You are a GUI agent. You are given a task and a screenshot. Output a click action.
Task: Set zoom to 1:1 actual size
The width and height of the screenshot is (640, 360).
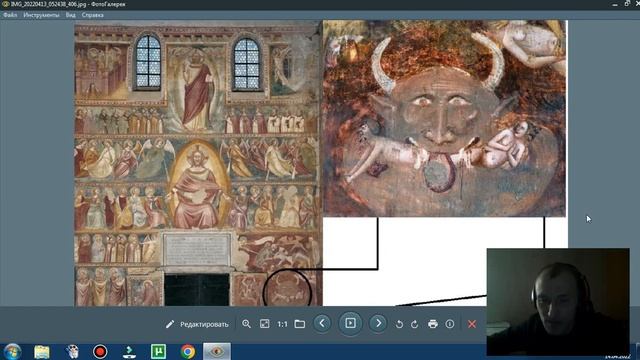tap(282, 324)
